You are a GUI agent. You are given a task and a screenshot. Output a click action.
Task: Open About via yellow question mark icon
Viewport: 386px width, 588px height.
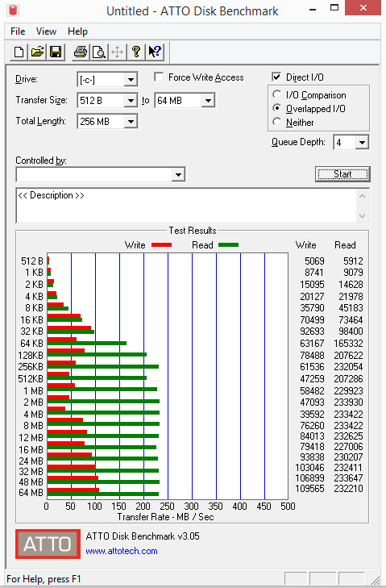tap(136, 52)
